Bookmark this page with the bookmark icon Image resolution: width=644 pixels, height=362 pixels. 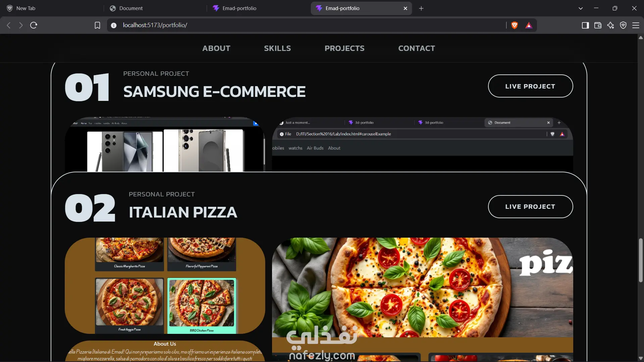(97, 25)
